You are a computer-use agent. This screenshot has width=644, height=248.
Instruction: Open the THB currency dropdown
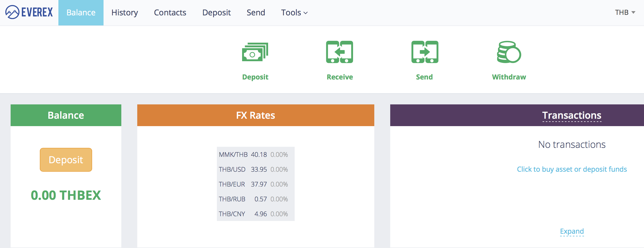tap(625, 12)
